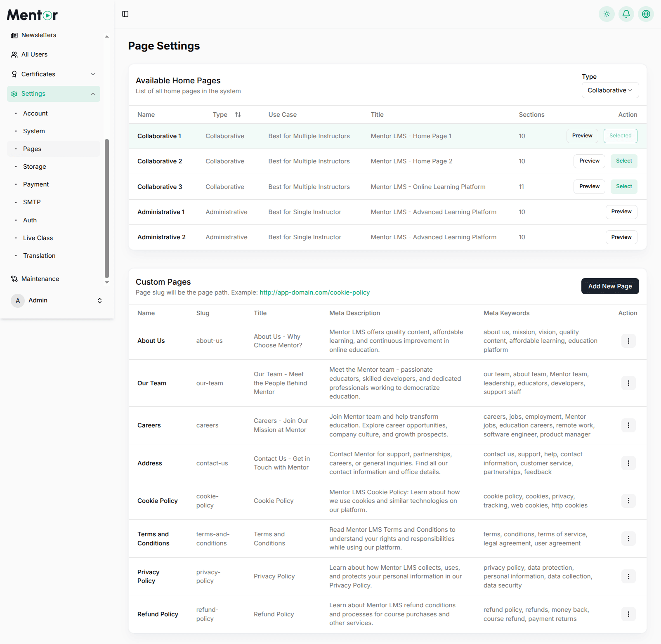Open the Admin account switcher

pos(99,300)
